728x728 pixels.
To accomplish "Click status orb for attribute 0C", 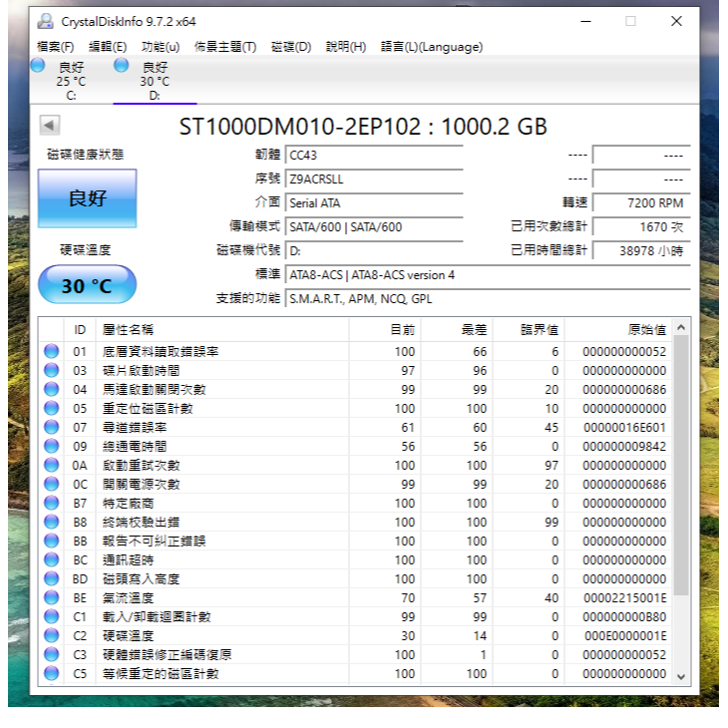I will (52, 485).
